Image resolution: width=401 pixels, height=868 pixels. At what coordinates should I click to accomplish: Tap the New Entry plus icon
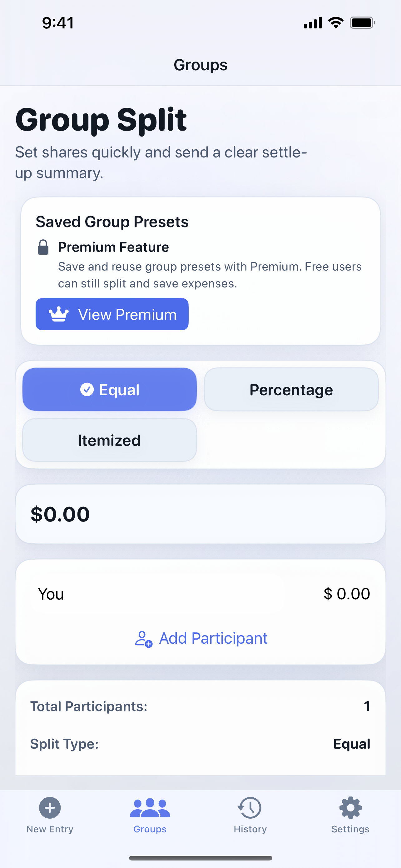click(x=50, y=807)
